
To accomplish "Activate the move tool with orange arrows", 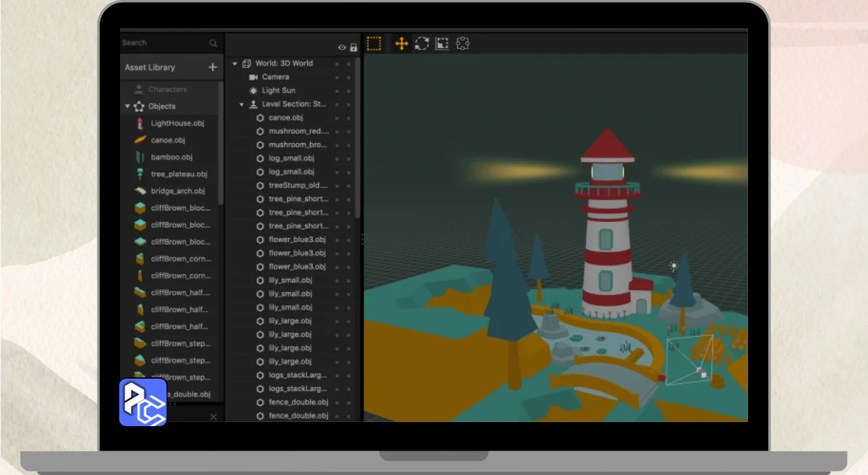I will pyautogui.click(x=401, y=44).
